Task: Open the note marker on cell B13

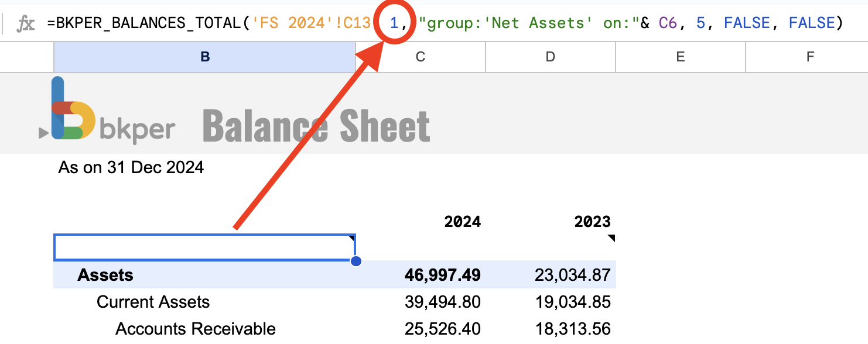Action: (x=351, y=238)
